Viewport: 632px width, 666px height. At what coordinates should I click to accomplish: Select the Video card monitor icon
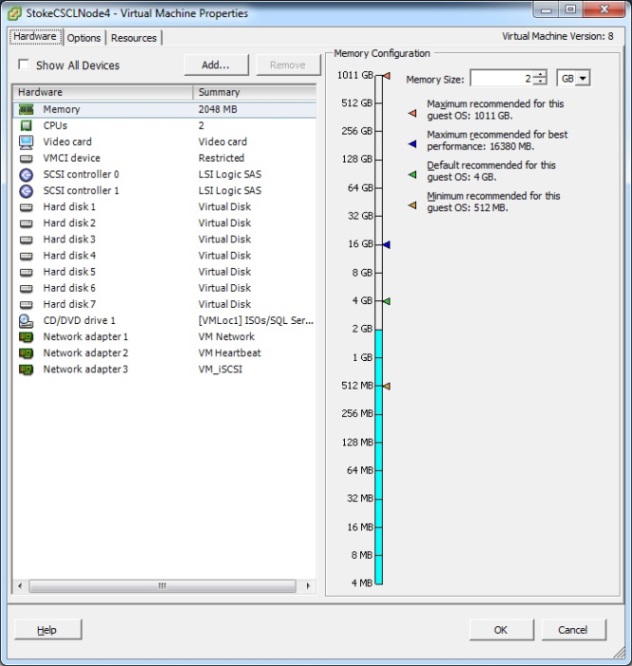pyautogui.click(x=26, y=142)
